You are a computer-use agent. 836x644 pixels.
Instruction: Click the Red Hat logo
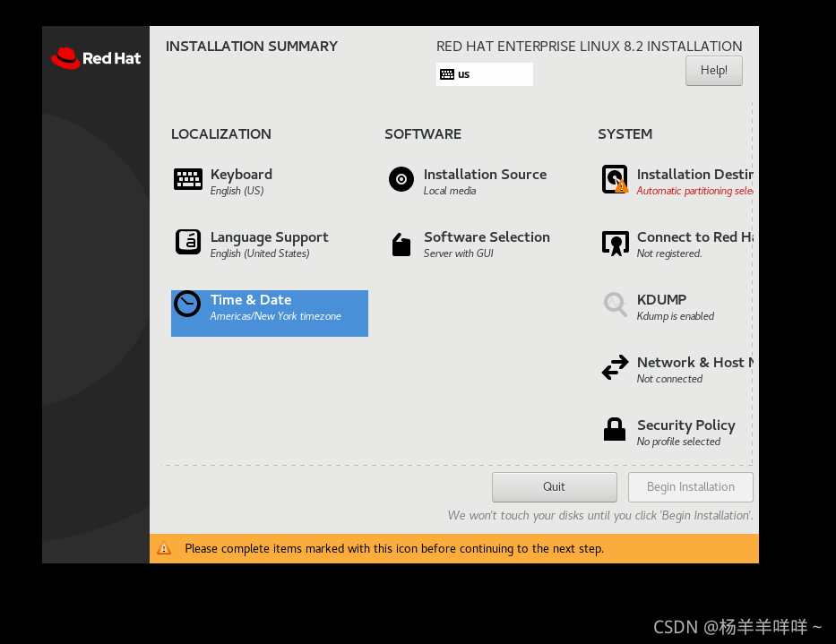coord(96,58)
